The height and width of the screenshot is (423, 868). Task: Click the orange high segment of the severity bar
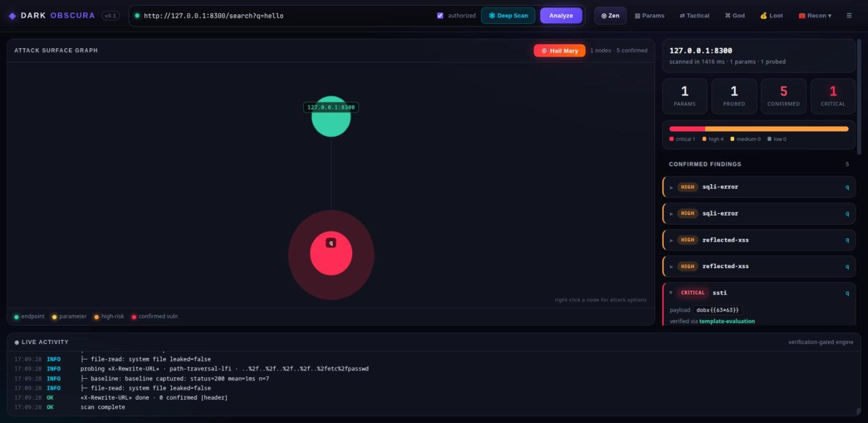point(777,129)
